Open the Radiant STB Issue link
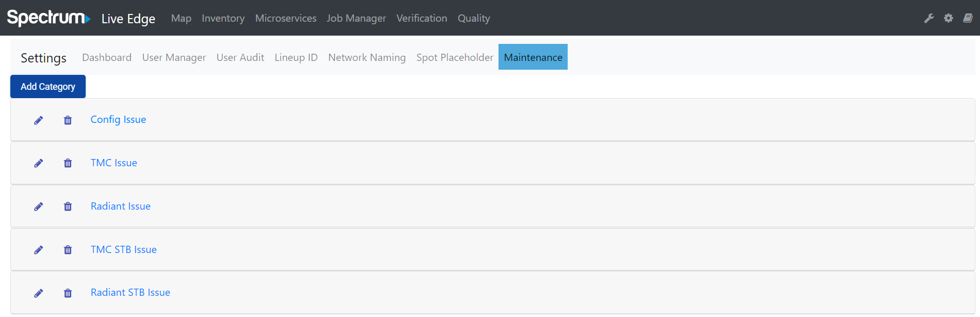 click(131, 292)
